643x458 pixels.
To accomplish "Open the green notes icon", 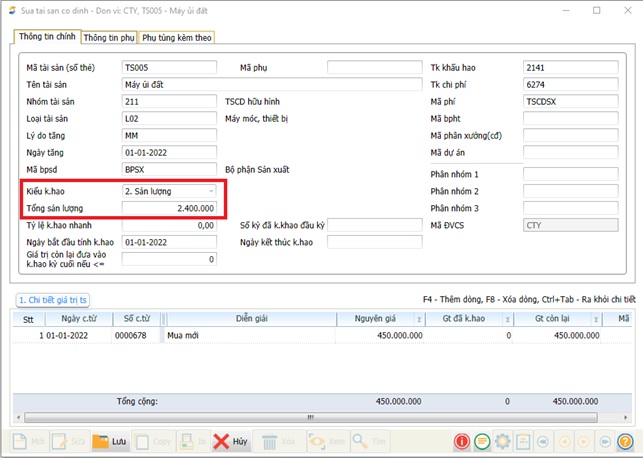I will (x=482, y=441).
